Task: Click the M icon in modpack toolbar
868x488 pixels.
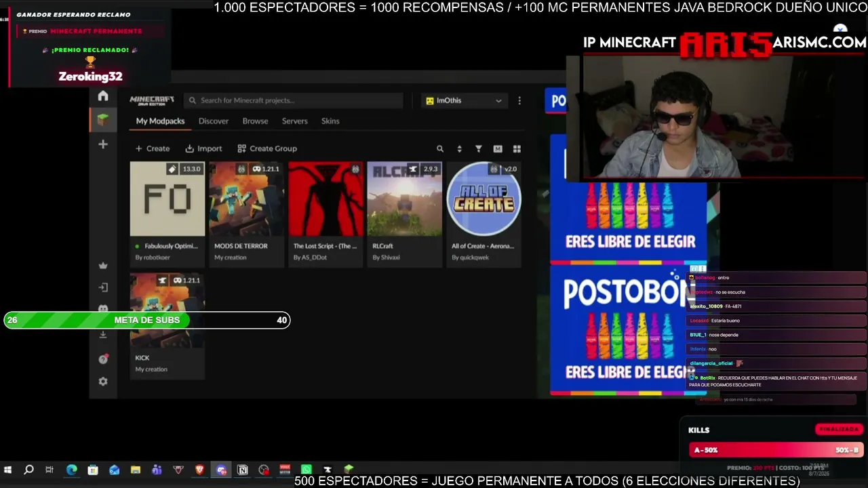Action: click(498, 149)
